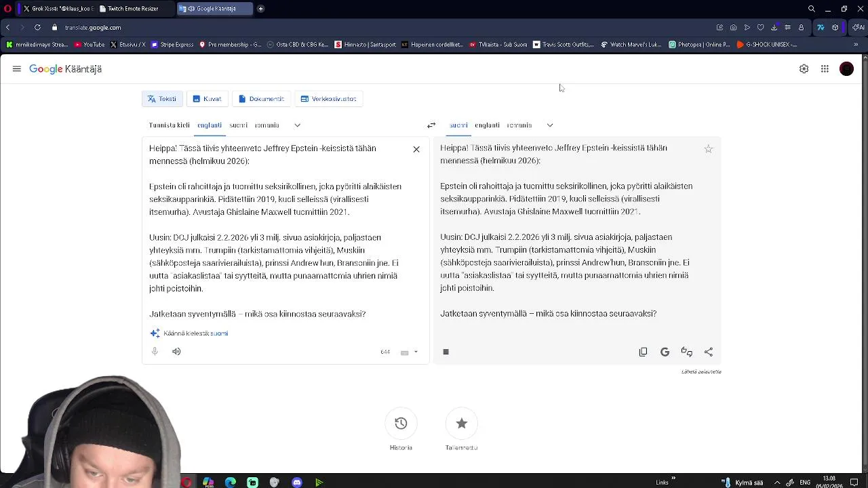The height and width of the screenshot is (488, 868).
Task: Share the translation
Action: tap(709, 352)
